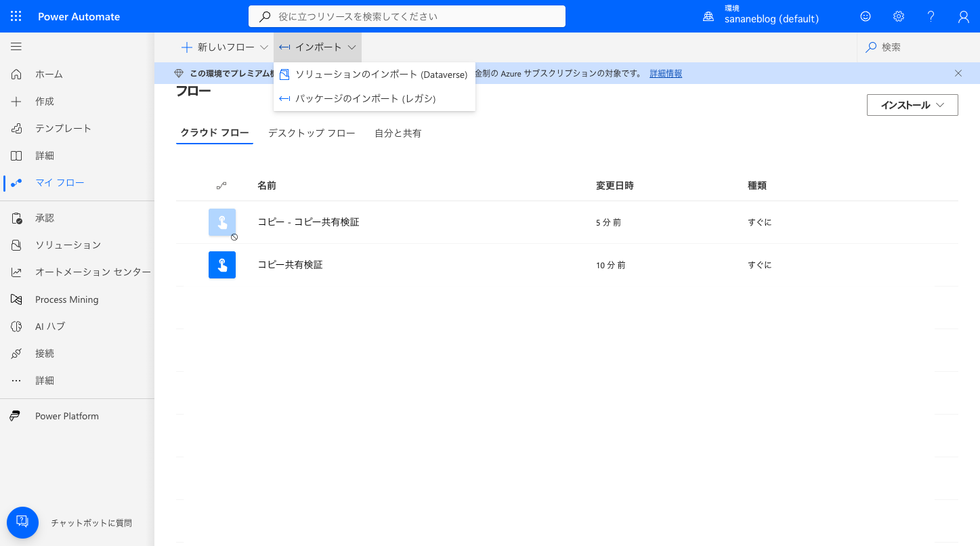Click the resource search box at the top

tap(407, 16)
